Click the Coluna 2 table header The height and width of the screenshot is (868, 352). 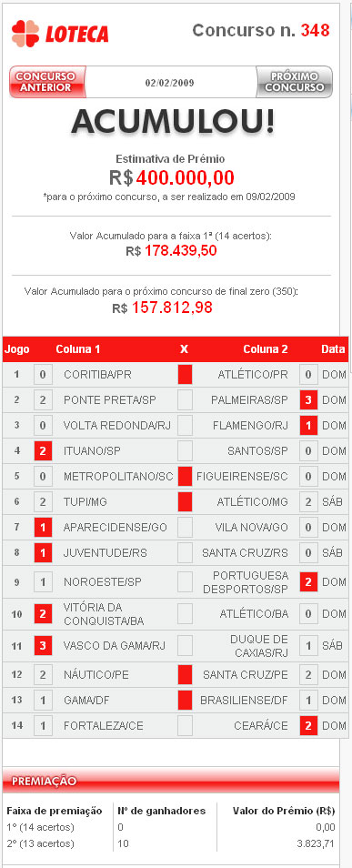pos(266,349)
